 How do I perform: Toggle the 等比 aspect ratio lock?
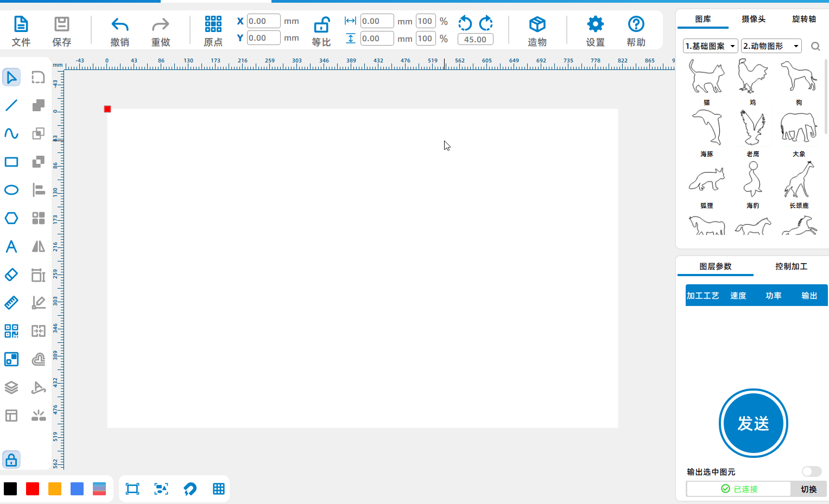[322, 24]
